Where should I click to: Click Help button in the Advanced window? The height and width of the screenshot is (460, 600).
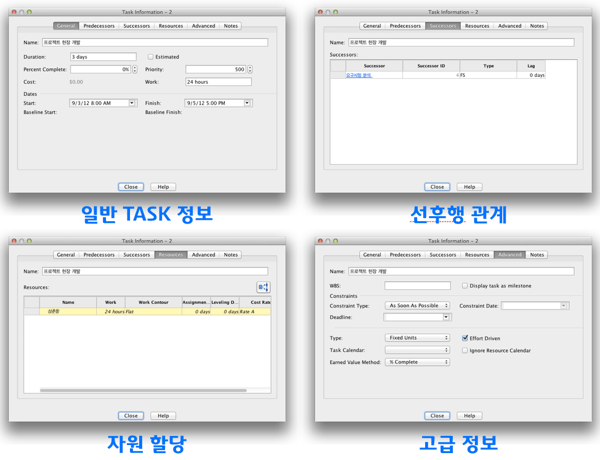pyautogui.click(x=469, y=415)
